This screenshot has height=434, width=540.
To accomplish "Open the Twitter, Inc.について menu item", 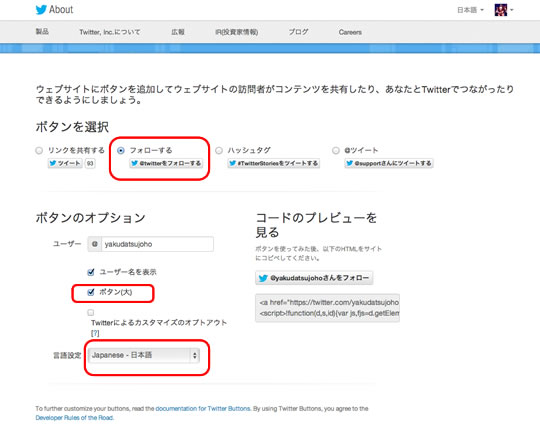I will click(x=110, y=32).
